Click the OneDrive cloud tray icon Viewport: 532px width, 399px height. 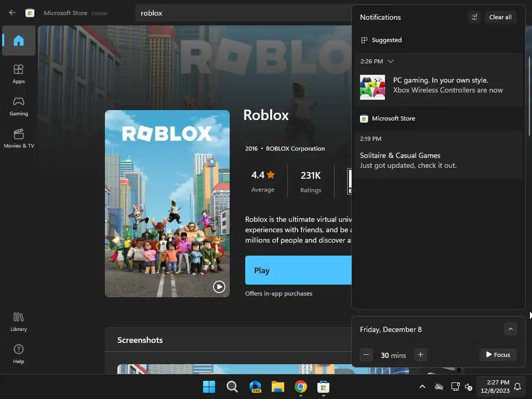point(439,387)
